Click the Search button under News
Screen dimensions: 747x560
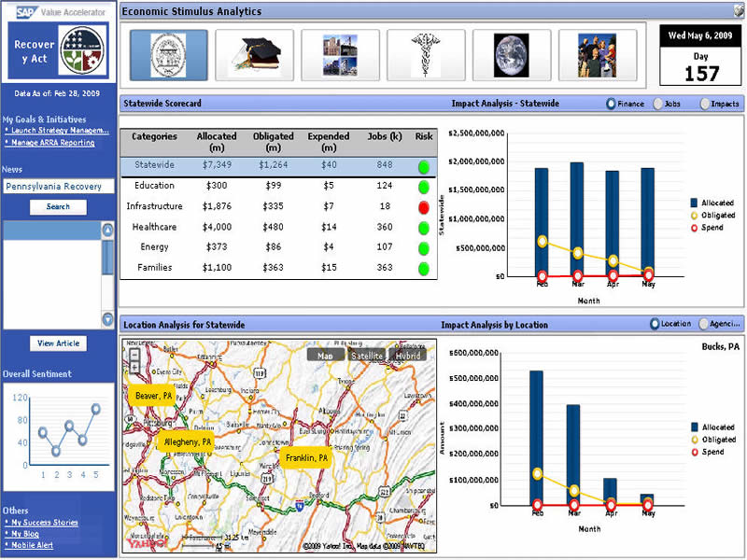pyautogui.click(x=58, y=206)
